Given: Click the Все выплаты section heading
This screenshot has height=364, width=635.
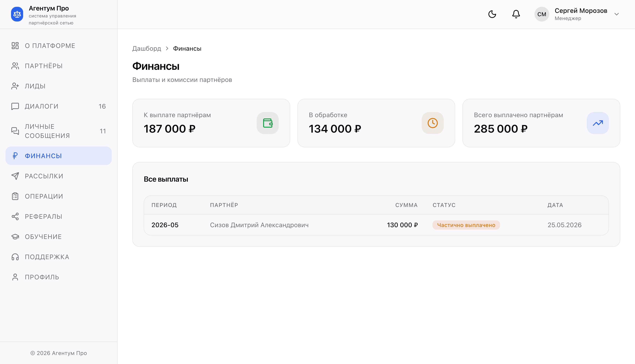Looking at the screenshot, I should point(166,179).
